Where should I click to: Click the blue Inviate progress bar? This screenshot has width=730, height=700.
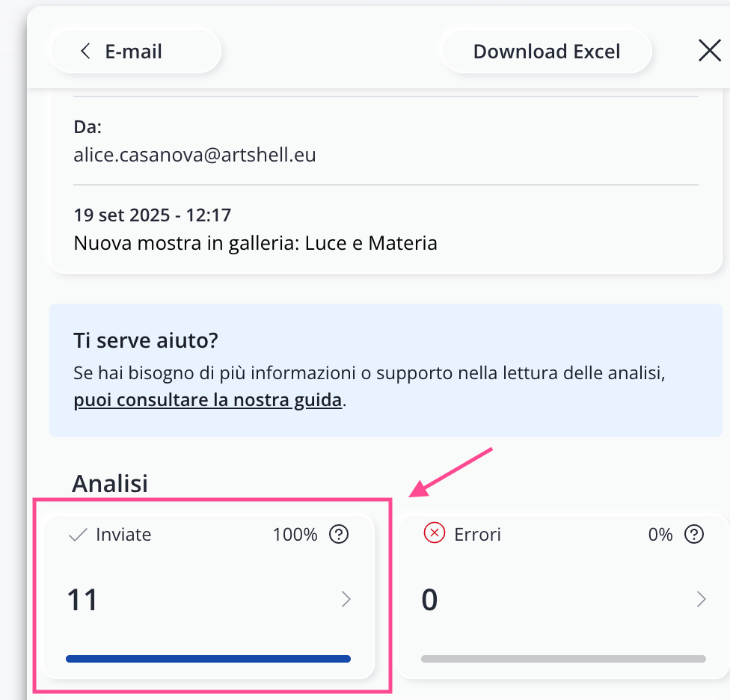[x=208, y=659]
